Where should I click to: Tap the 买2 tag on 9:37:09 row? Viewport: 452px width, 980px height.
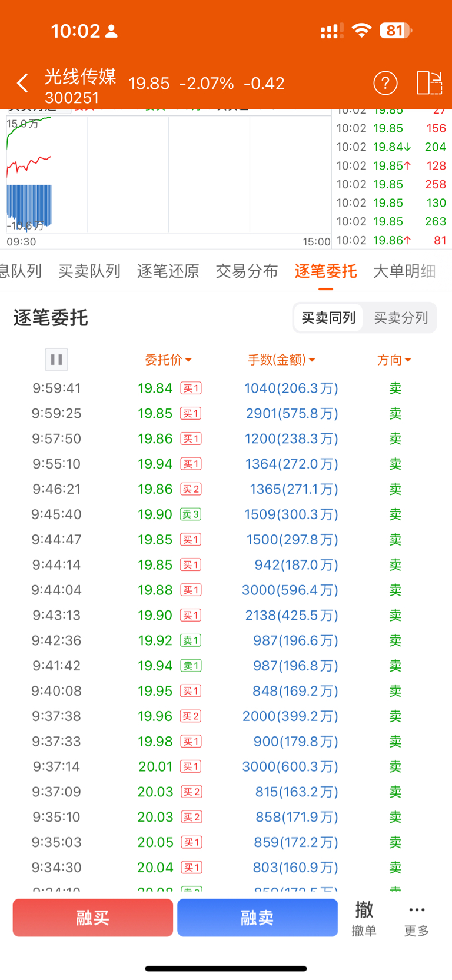(x=191, y=792)
